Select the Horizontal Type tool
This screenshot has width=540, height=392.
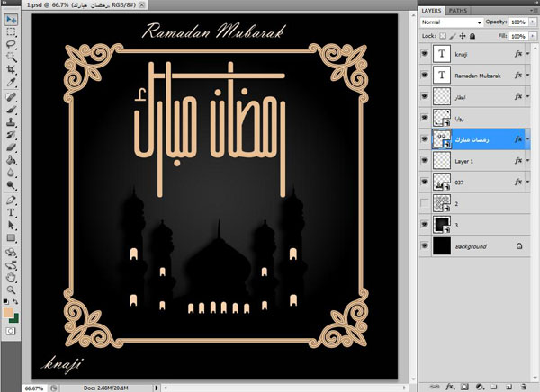pos(12,210)
